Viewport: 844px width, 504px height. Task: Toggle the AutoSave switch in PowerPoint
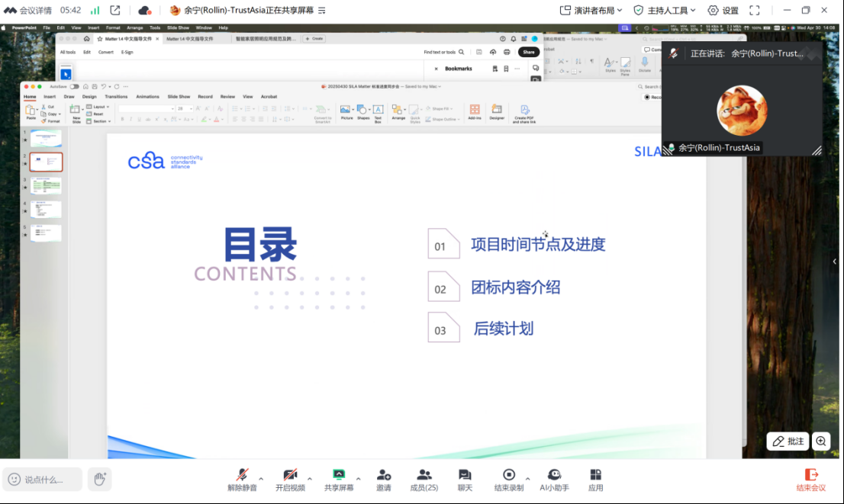[72, 87]
